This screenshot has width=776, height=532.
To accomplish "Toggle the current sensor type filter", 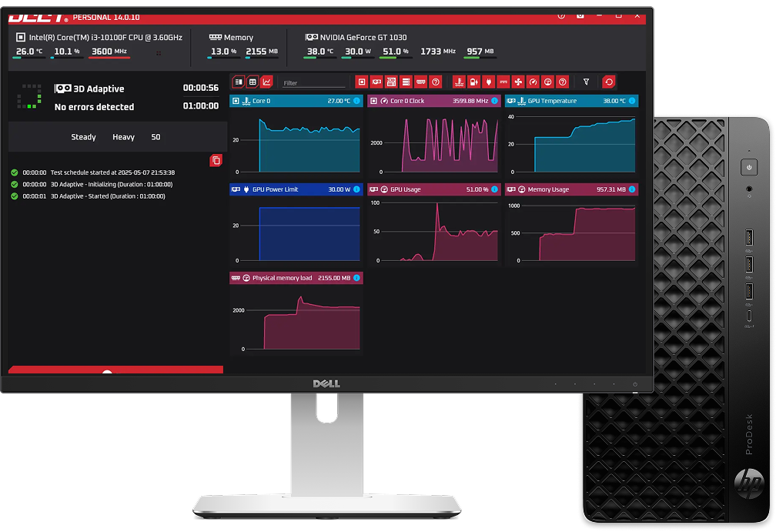I will (x=503, y=82).
